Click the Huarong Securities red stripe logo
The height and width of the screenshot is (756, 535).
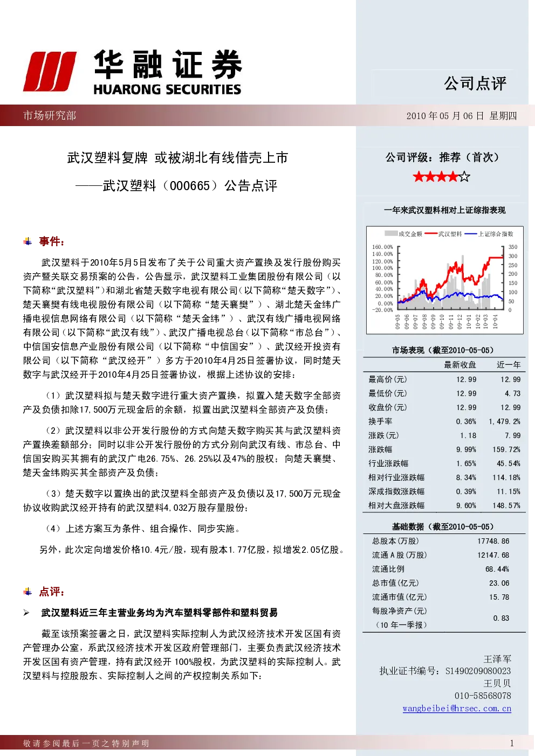pyautogui.click(x=50, y=72)
